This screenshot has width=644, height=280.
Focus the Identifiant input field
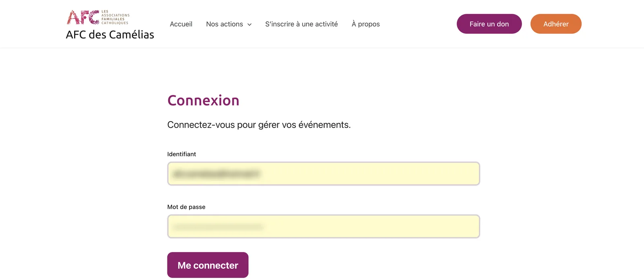[x=324, y=174]
